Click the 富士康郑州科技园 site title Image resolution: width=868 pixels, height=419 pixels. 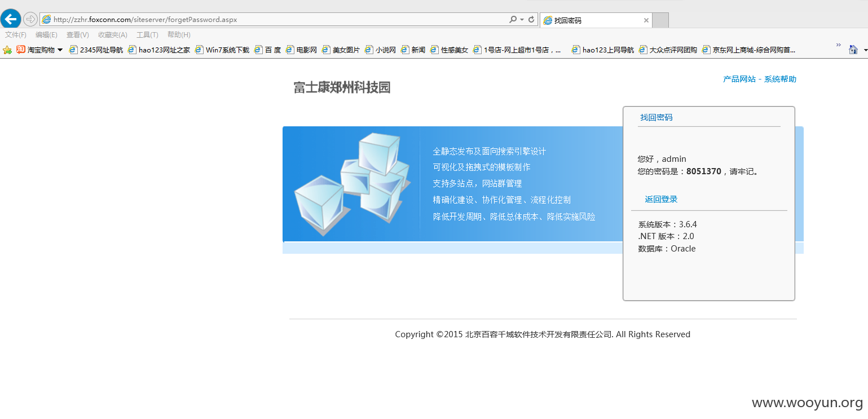(342, 87)
